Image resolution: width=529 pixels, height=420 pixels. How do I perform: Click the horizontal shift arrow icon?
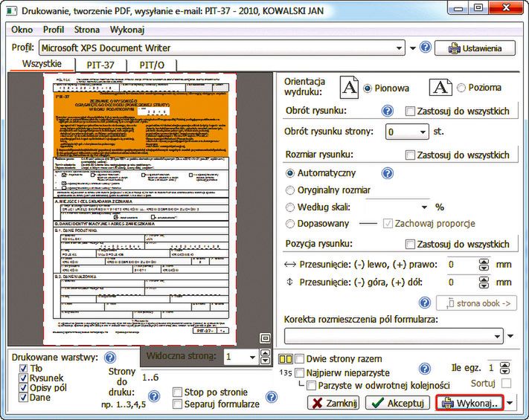click(x=290, y=265)
